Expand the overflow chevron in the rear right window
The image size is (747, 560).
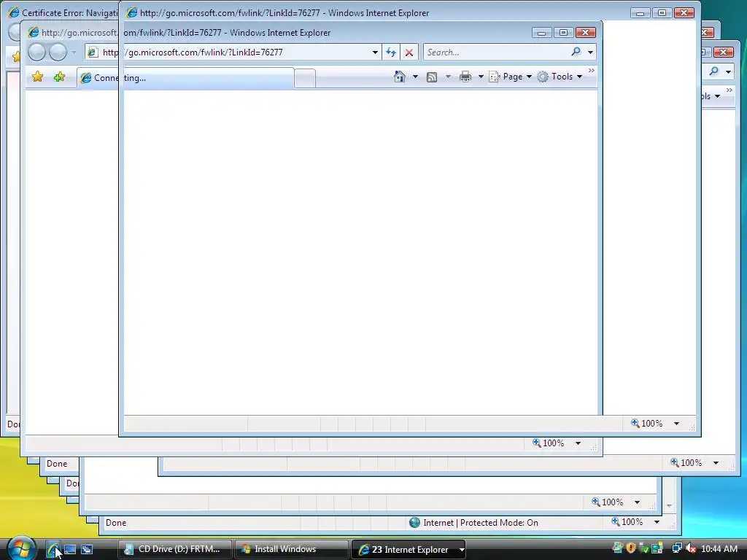click(729, 90)
